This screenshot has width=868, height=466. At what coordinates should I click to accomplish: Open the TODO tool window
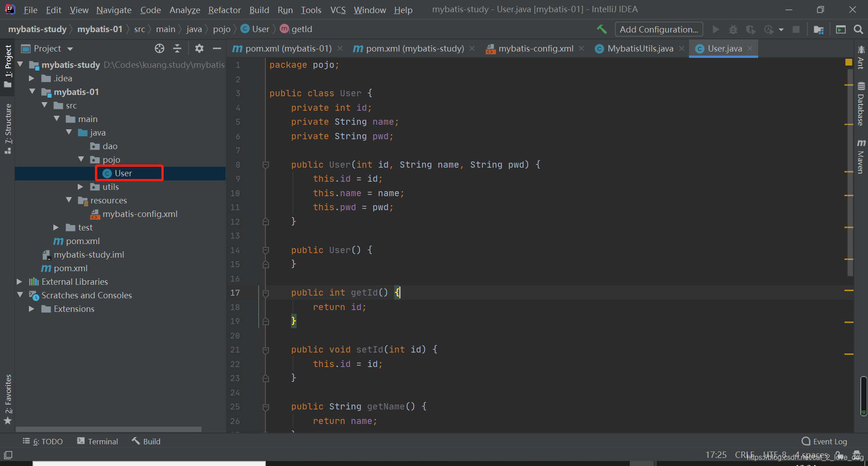point(42,441)
